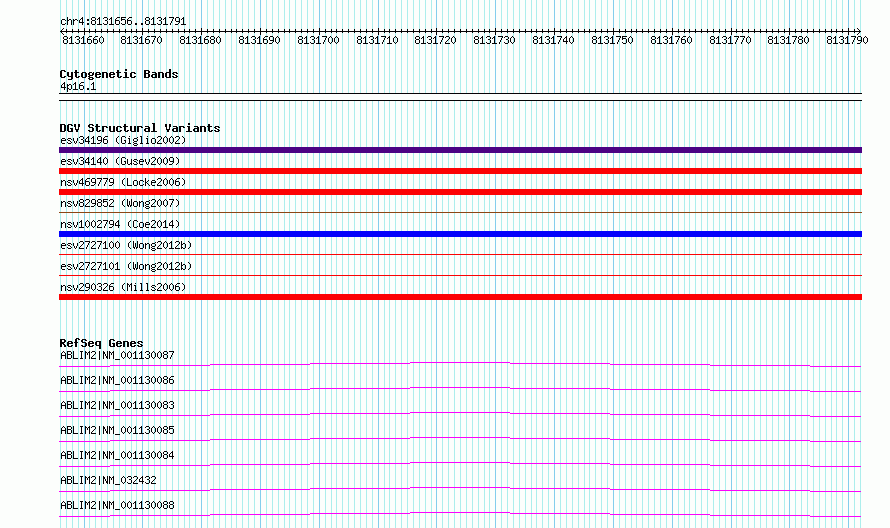
Task: Click ruler position 8131690
Action: point(259,40)
